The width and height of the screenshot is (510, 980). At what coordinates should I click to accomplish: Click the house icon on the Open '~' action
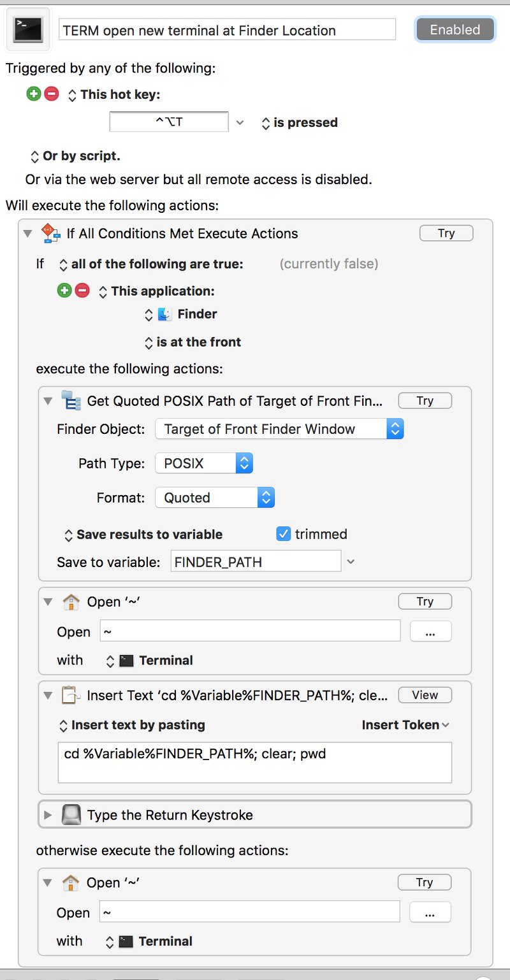click(x=71, y=600)
